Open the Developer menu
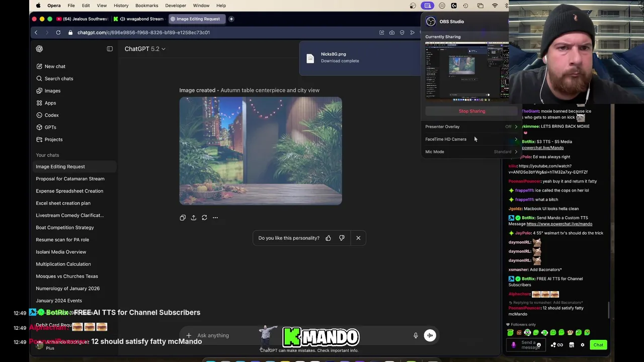The image size is (644, 362). click(176, 6)
